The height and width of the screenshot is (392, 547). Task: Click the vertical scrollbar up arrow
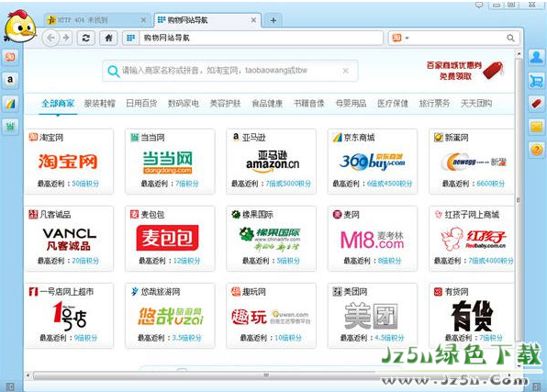click(x=519, y=54)
